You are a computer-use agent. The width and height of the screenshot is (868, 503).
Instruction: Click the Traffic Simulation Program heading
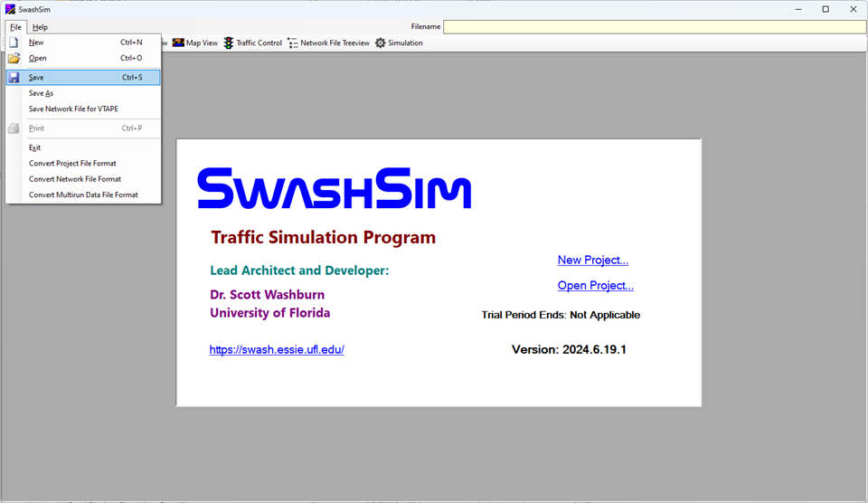coord(324,237)
